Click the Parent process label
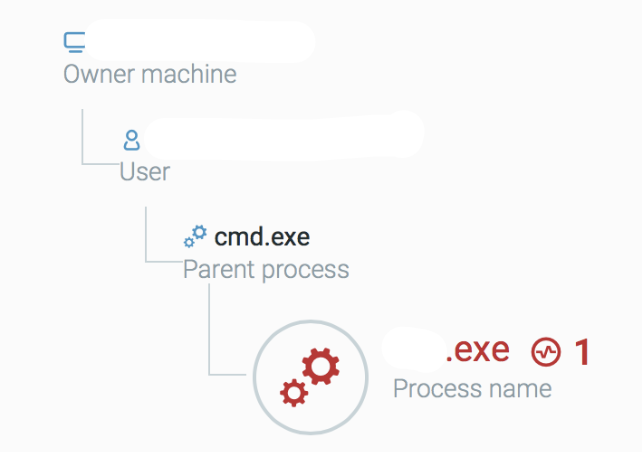 (x=266, y=270)
